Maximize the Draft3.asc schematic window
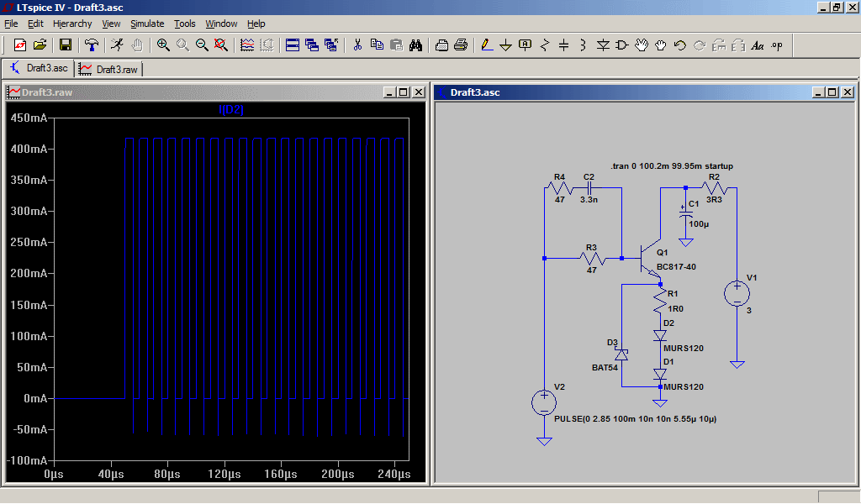Screen dimensions: 861x504 pos(832,92)
